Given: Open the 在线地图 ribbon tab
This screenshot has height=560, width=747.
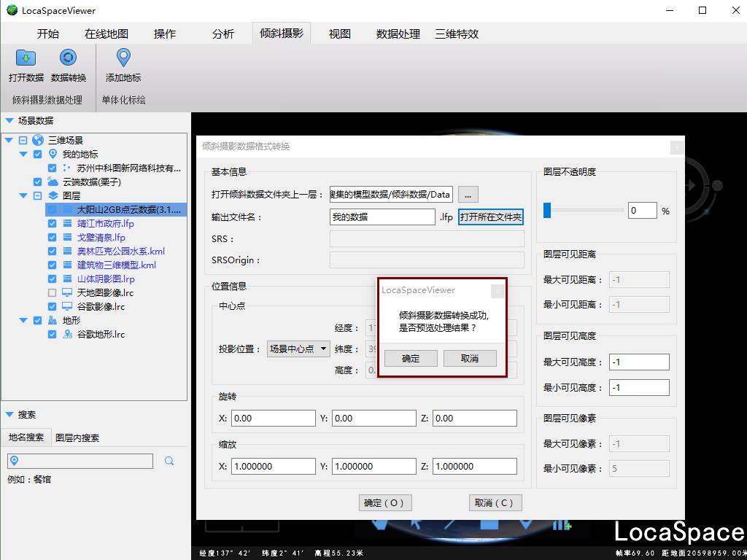Looking at the screenshot, I should (x=107, y=34).
